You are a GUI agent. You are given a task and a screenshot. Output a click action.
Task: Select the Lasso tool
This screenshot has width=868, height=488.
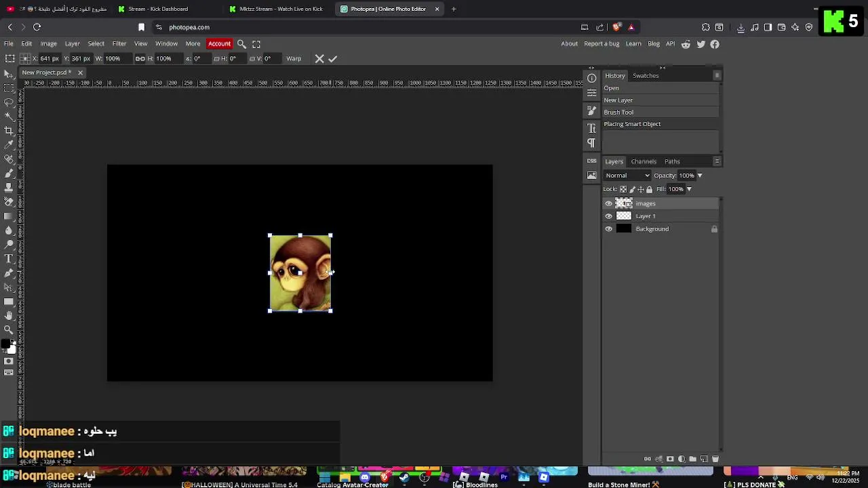(9, 102)
